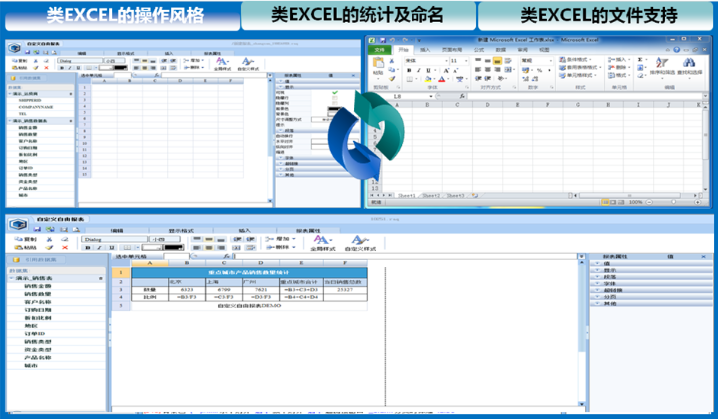The image size is (718, 419).
Task: Open 显示格式 tab in bottom designer
Action: coord(181,230)
